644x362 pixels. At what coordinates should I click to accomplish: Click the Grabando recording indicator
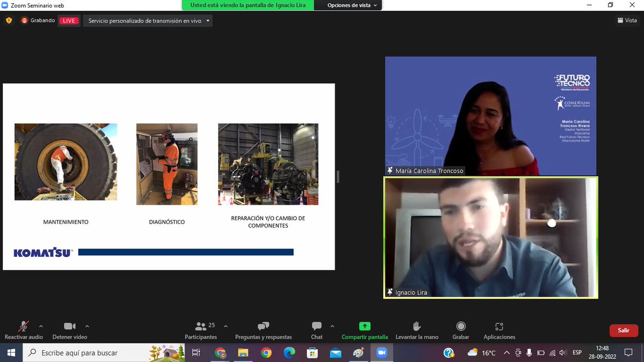38,20
